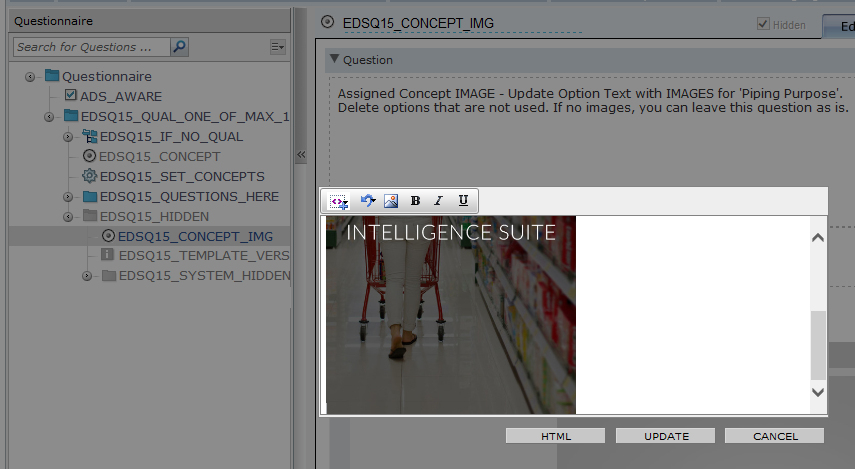855x469 pixels.
Task: Collapse the Questionnaire root node
Action: (30, 77)
